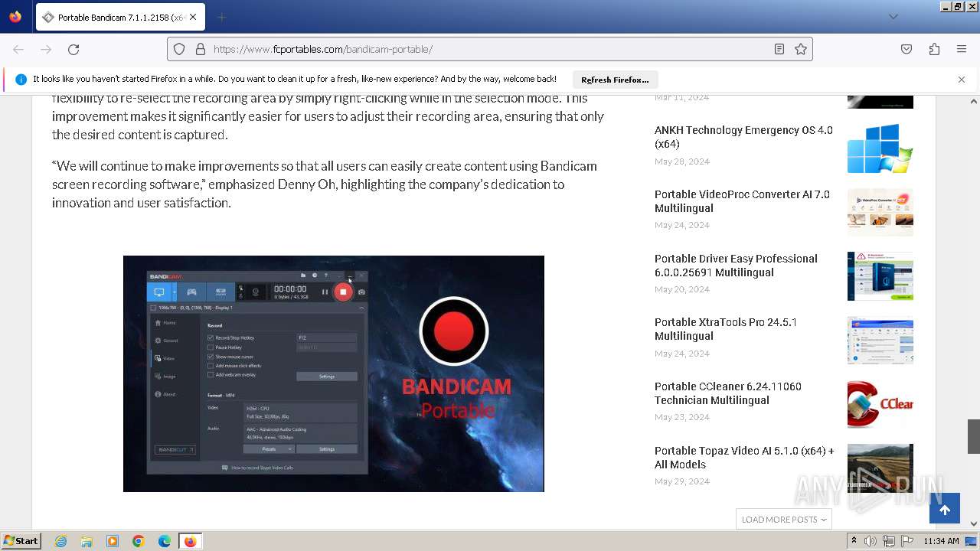The width and height of the screenshot is (980, 551).
Task: Toggle reader view icon in address bar
Action: pyautogui.click(x=779, y=49)
